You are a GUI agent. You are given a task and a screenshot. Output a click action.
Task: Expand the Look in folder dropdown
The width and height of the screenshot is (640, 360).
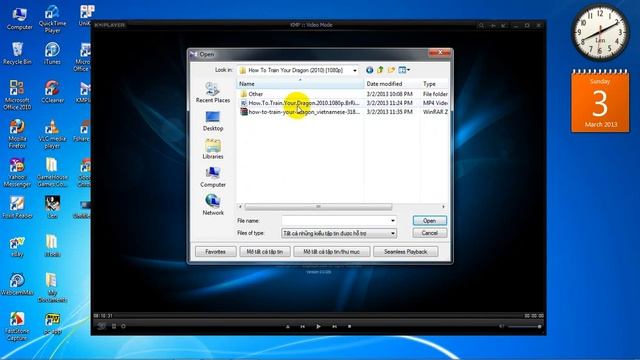354,70
